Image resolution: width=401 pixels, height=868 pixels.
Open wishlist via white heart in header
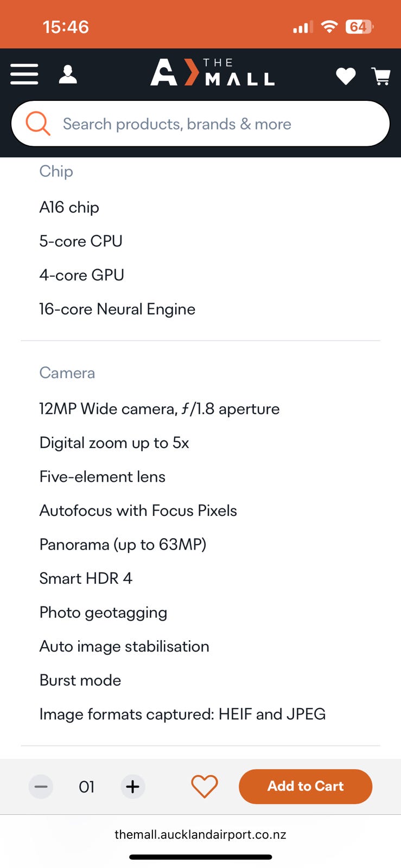click(x=346, y=76)
